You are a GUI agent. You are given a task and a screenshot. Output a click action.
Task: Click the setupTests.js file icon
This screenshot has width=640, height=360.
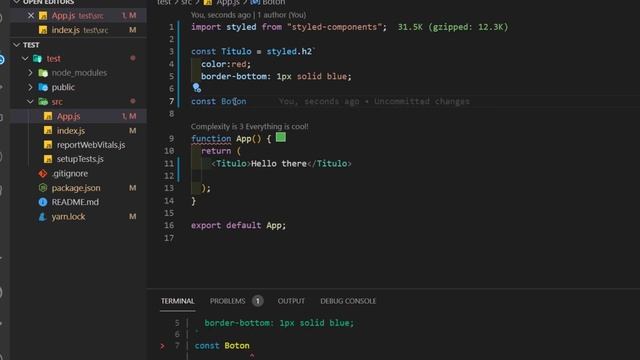click(48, 159)
